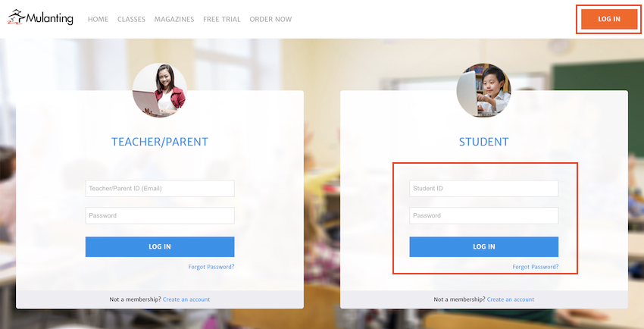Viewport: 644px width, 329px height.
Task: Click the Mulanting logo
Action: click(x=40, y=17)
